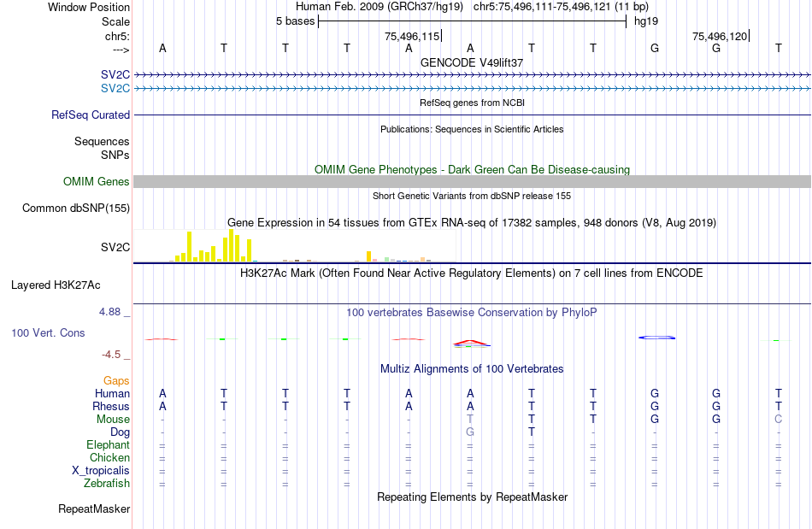Click the 75,496,120 ruler position marker
Screen dimensions: 812x529
[x=720, y=36]
